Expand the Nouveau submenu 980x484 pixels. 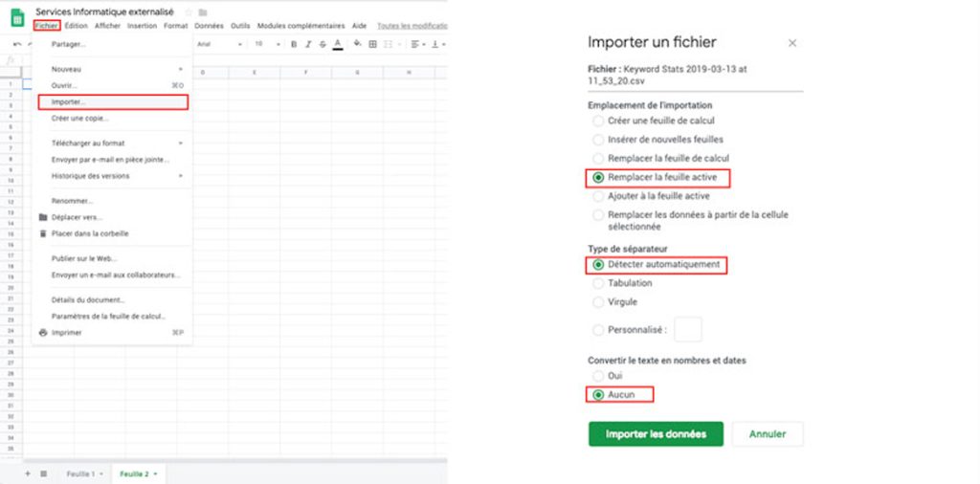coord(113,69)
